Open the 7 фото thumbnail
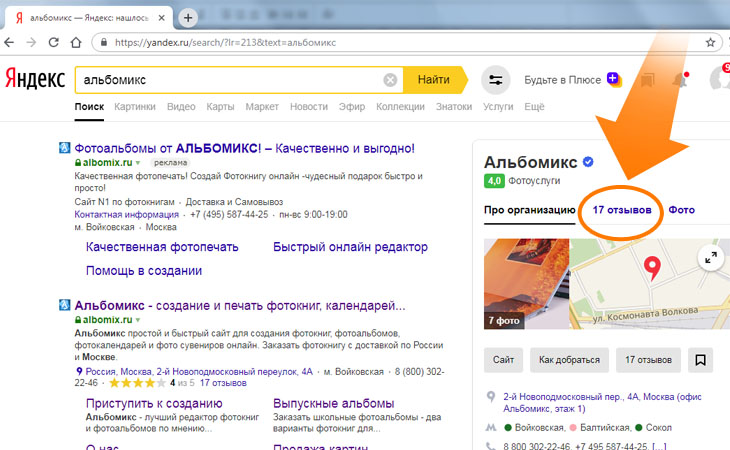 click(526, 284)
